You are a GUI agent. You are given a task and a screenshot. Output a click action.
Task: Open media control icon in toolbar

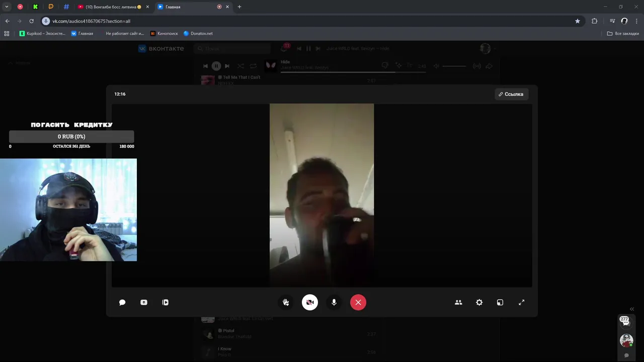tap(612, 21)
